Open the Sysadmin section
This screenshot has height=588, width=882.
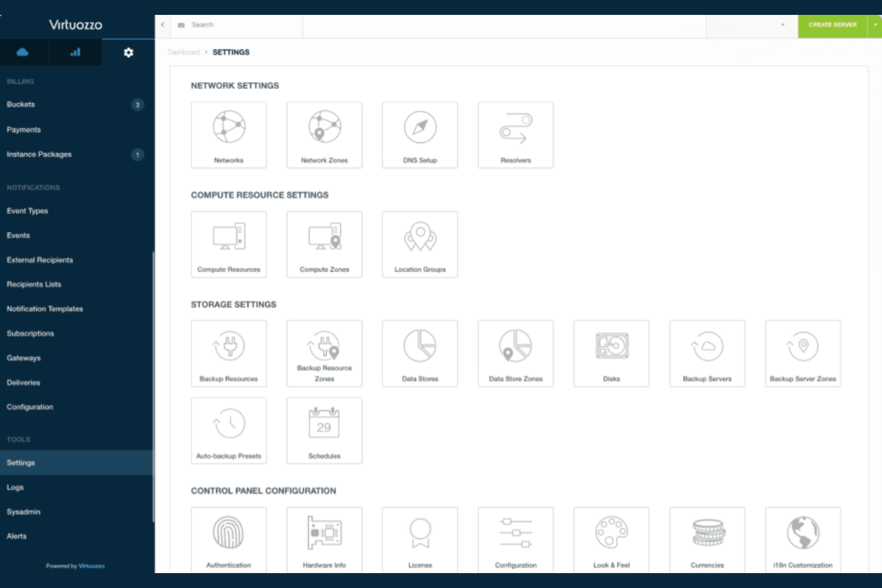[x=23, y=512]
